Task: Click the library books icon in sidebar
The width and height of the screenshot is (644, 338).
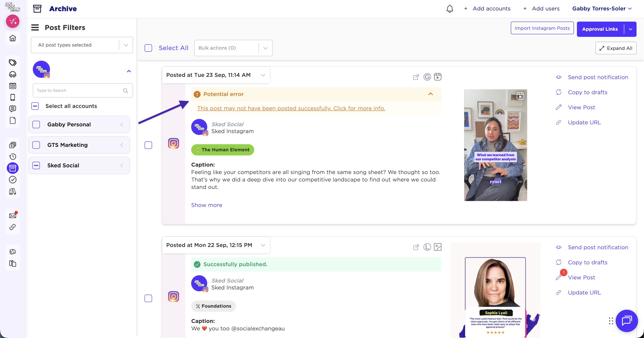Action: coord(12,192)
